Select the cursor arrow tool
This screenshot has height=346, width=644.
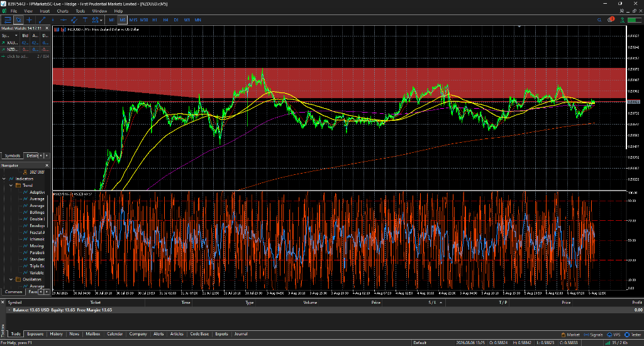tap(18, 20)
